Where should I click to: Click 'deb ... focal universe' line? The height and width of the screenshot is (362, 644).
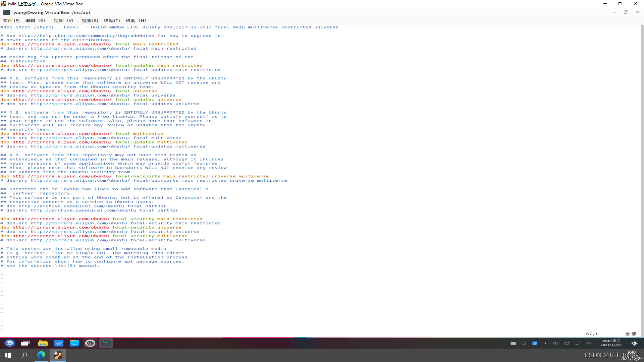coord(79,91)
